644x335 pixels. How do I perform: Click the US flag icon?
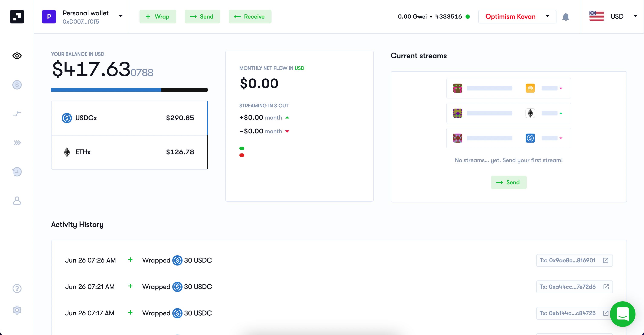click(597, 16)
